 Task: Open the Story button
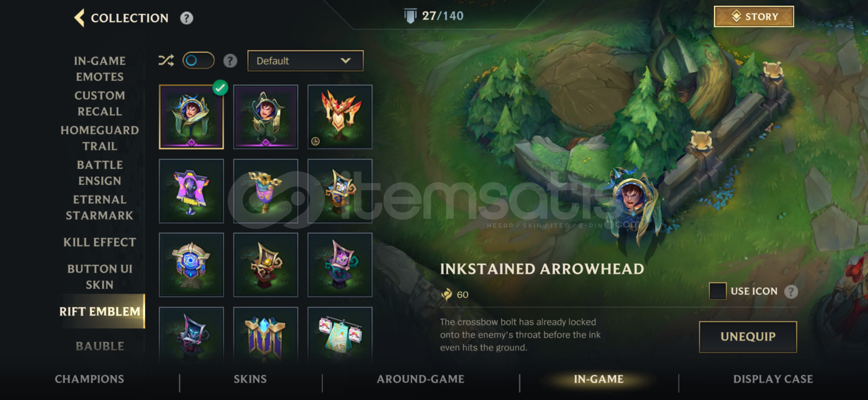pyautogui.click(x=754, y=17)
